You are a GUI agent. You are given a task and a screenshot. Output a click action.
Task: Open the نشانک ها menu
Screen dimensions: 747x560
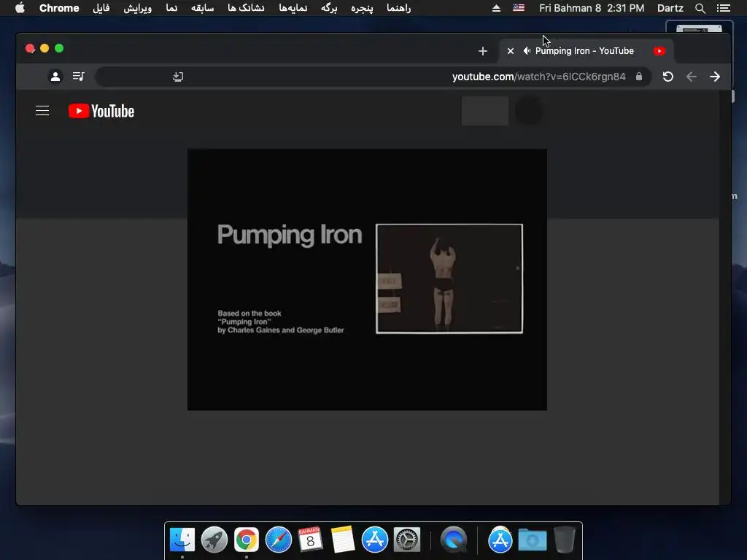[x=246, y=8]
